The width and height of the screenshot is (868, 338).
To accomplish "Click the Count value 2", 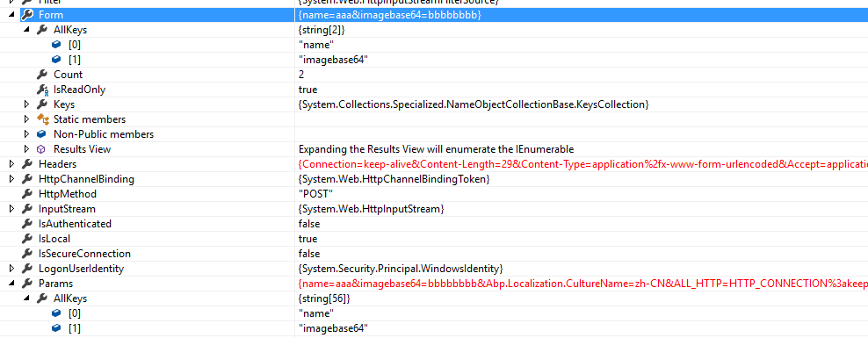I will 301,75.
